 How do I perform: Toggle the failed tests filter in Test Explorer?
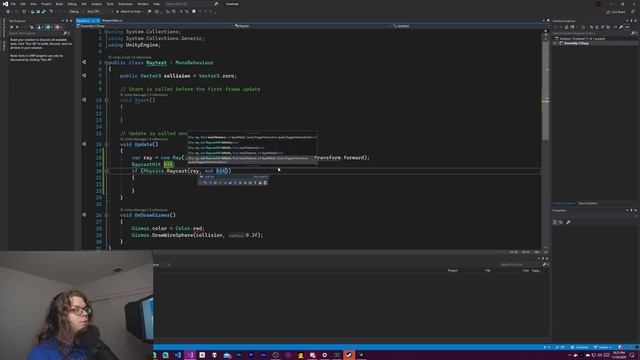[x=58, y=27]
